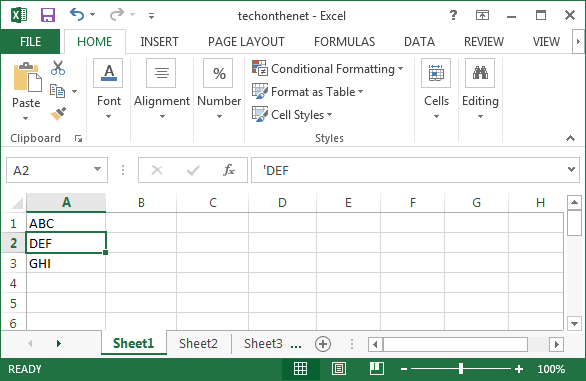This screenshot has width=586, height=381.
Task: Select cell A2 containing DEF
Action: point(66,243)
